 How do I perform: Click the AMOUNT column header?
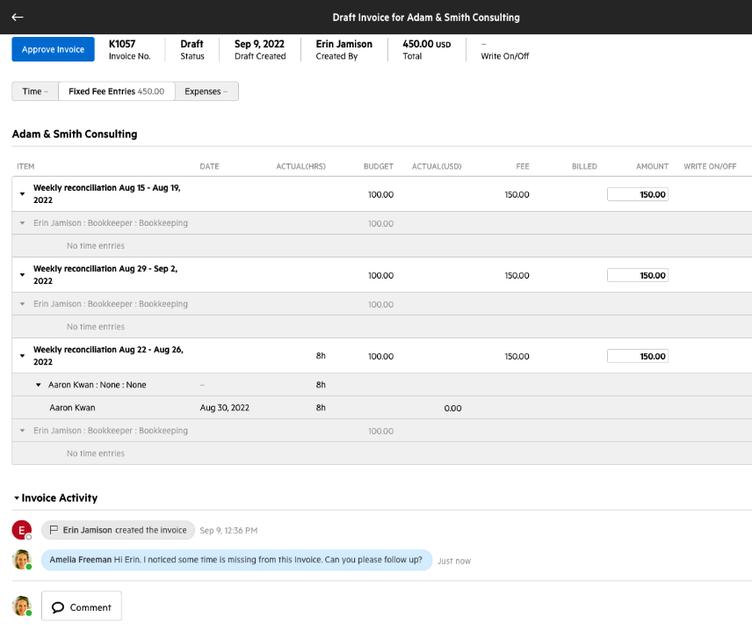(652, 166)
